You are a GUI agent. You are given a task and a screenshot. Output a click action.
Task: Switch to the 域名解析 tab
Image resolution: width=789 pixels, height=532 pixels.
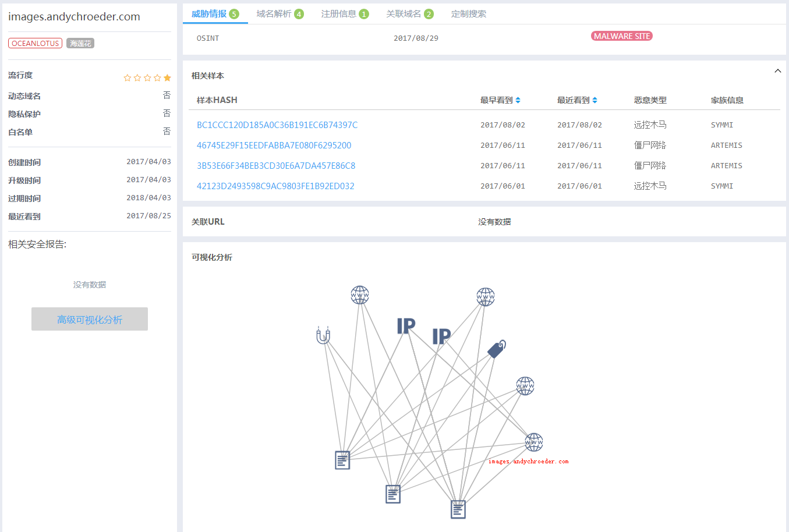pos(279,14)
